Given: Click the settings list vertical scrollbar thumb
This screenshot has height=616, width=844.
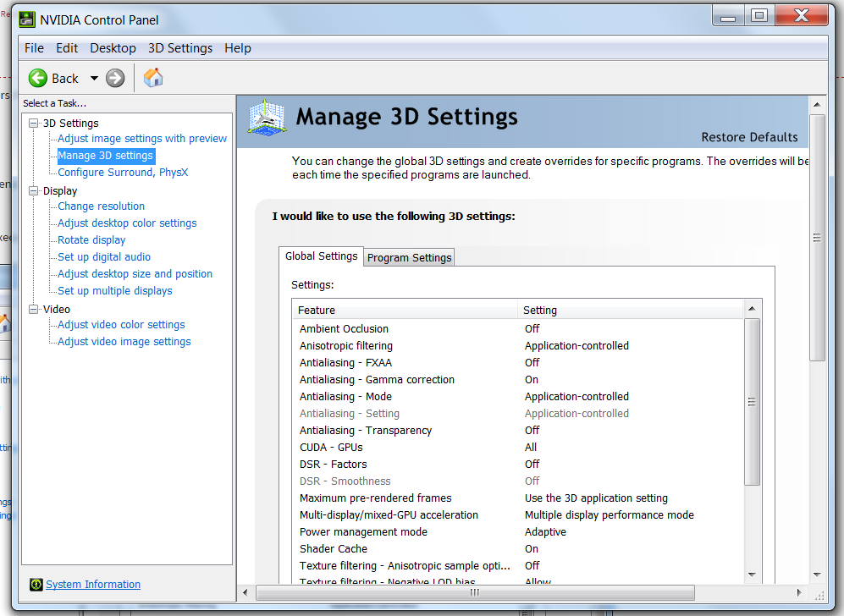Looking at the screenshot, I should (x=751, y=402).
